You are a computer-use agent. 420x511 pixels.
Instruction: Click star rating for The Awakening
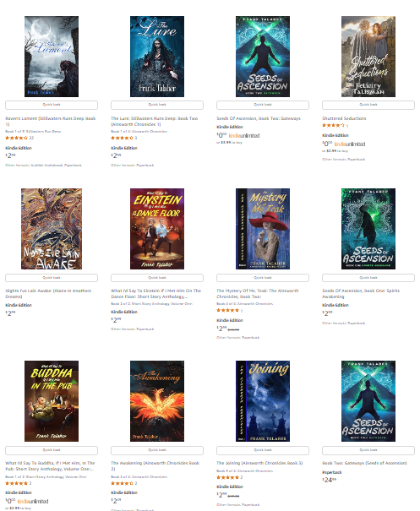click(122, 483)
